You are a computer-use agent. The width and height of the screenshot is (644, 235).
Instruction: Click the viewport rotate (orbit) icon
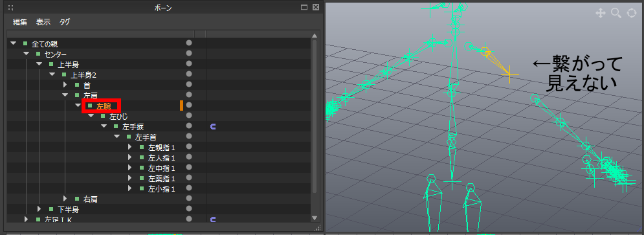(x=631, y=13)
